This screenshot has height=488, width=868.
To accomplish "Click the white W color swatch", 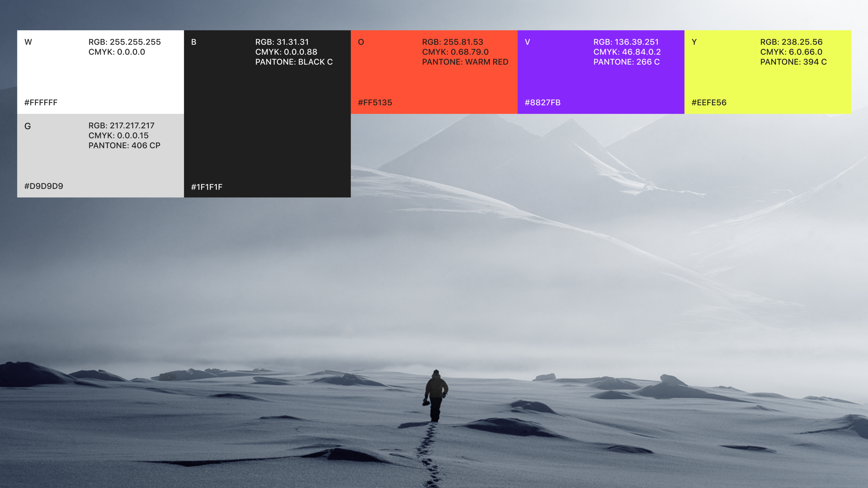I will click(x=100, y=78).
